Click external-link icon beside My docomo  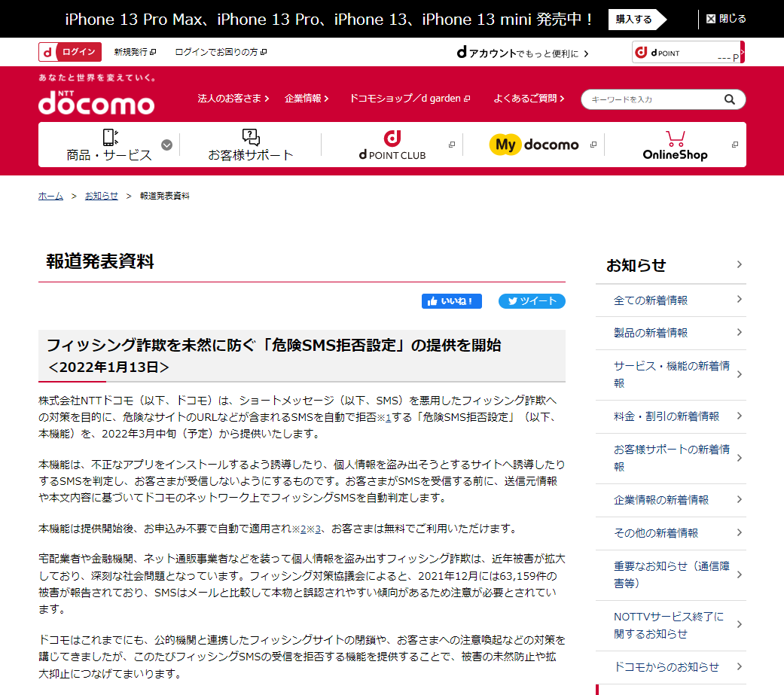click(x=593, y=145)
